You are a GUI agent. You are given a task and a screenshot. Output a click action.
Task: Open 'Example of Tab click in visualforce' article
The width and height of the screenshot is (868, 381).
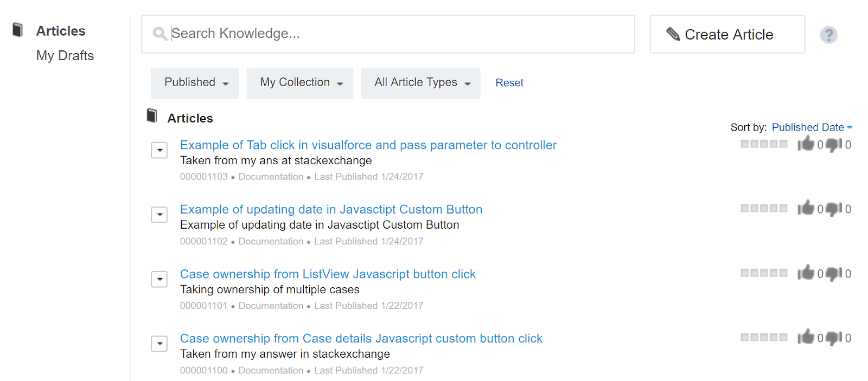point(368,145)
